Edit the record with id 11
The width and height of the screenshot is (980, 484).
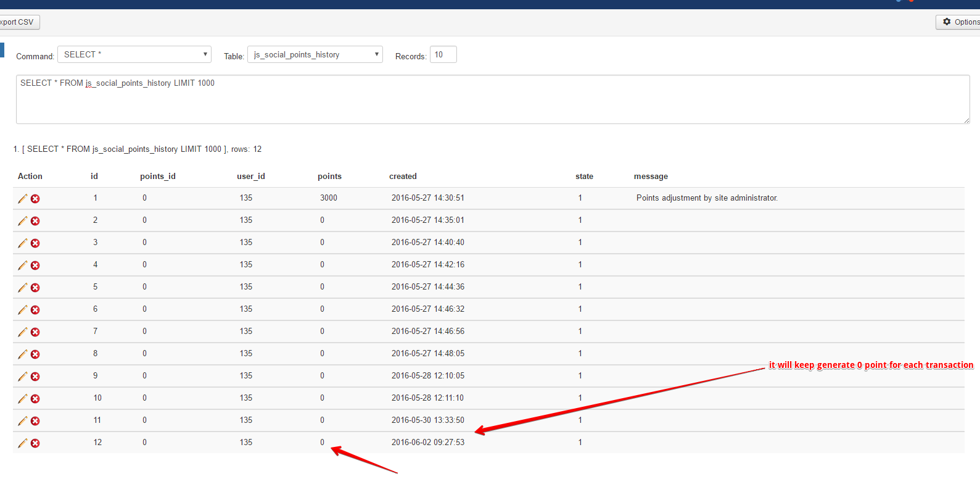tap(23, 421)
